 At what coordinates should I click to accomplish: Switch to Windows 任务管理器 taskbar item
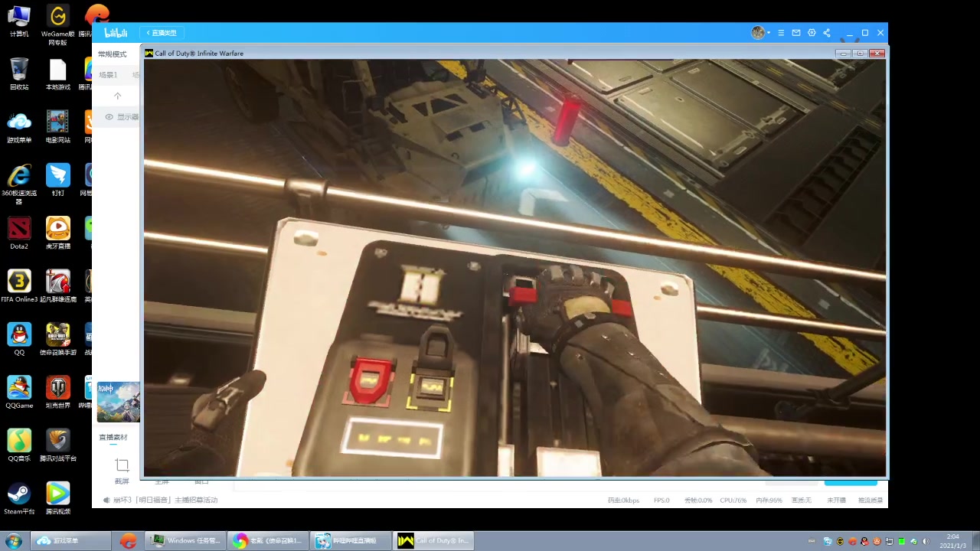(x=186, y=540)
